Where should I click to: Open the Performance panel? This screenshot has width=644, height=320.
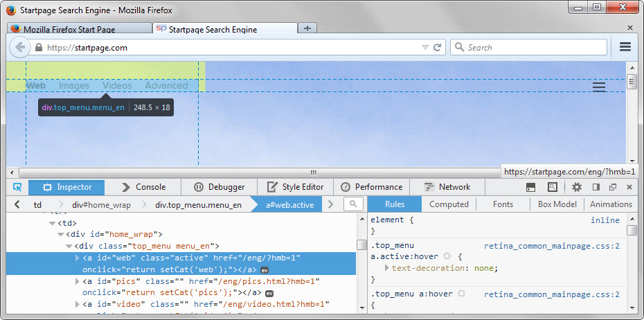(371, 187)
